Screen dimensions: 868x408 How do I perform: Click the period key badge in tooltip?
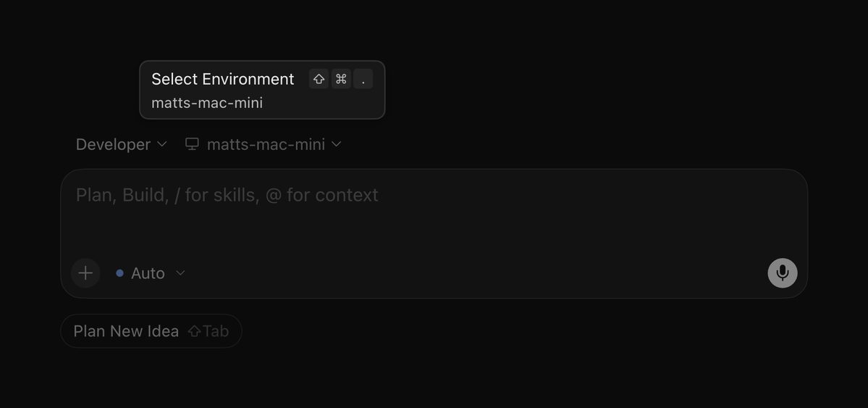tap(363, 79)
